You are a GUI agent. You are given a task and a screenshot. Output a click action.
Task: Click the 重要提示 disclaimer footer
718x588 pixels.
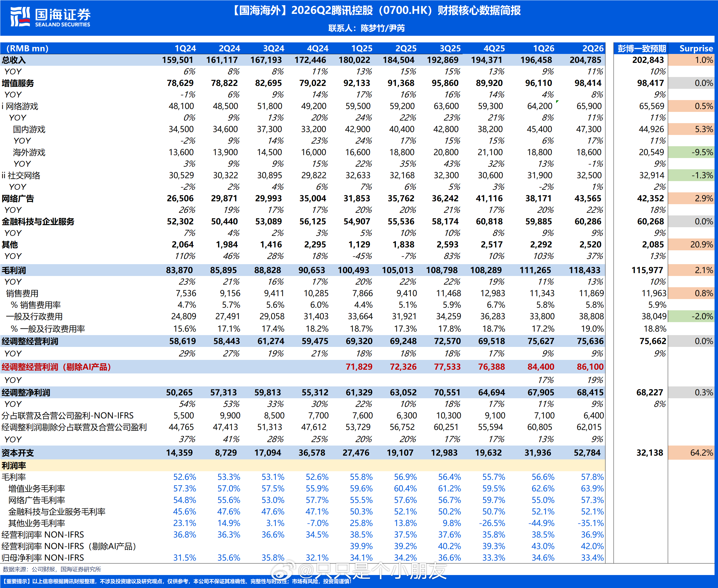pyautogui.click(x=177, y=581)
